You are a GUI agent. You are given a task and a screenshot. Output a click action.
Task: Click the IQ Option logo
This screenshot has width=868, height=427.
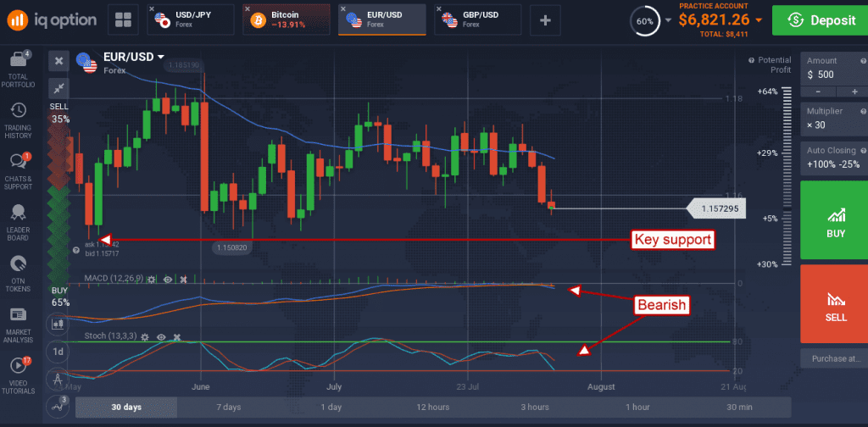tap(51, 20)
